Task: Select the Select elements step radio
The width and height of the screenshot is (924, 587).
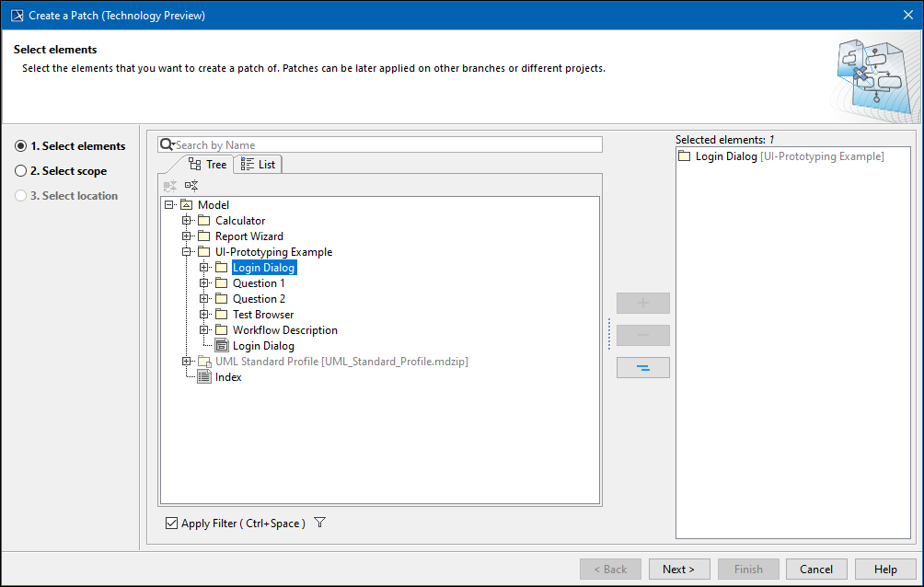Action: click(x=20, y=146)
